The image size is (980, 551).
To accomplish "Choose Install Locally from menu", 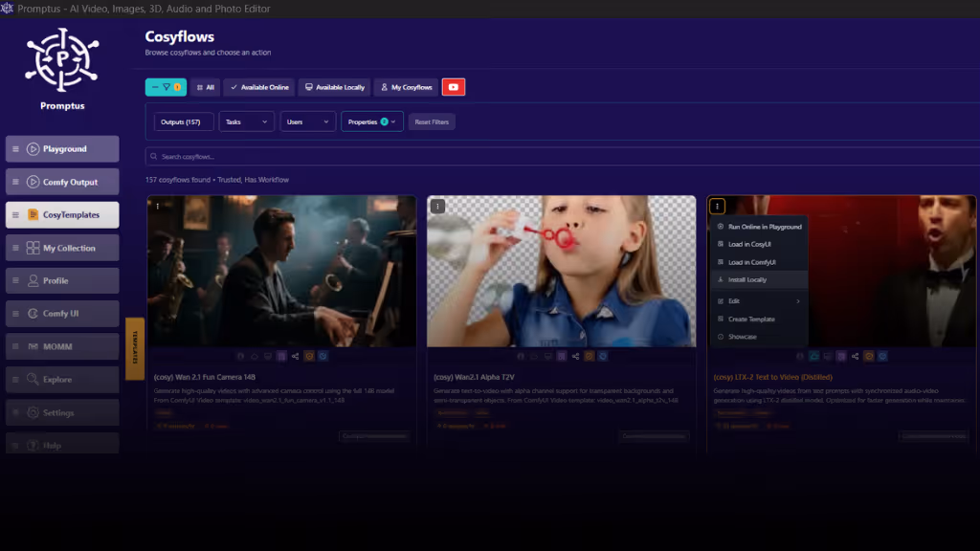I will click(x=759, y=280).
